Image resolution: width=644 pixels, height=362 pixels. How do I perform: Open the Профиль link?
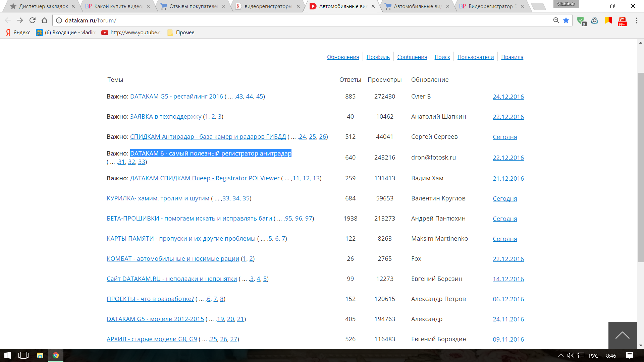378,57
